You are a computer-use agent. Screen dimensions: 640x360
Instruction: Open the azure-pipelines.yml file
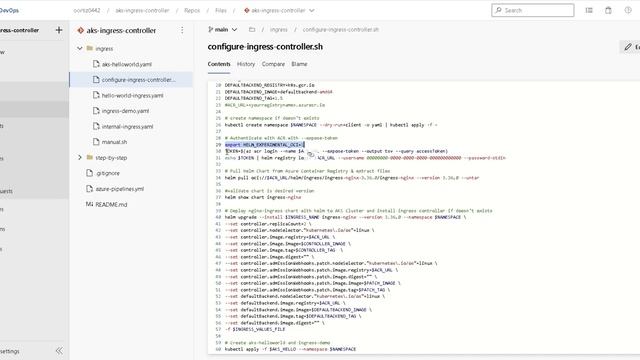(120, 189)
